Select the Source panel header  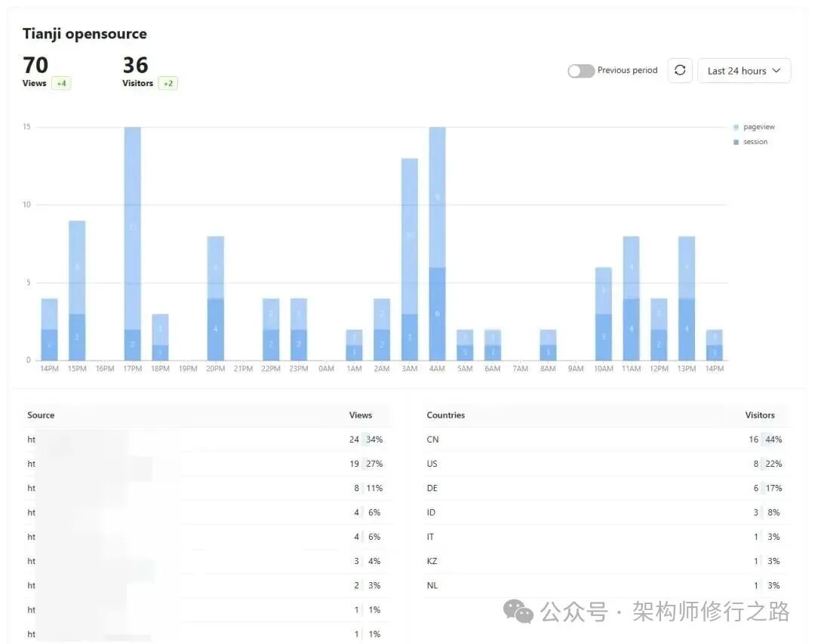point(40,415)
